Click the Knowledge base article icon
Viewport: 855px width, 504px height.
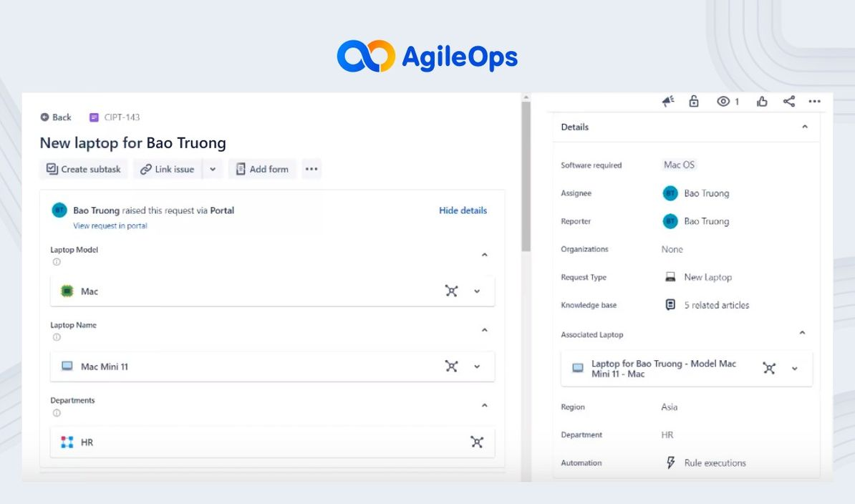(671, 304)
